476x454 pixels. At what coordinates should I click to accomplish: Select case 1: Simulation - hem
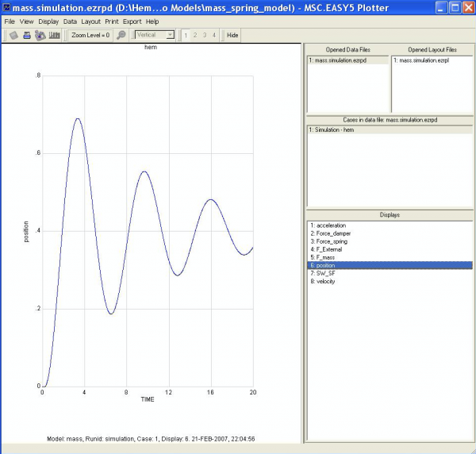[x=390, y=129]
